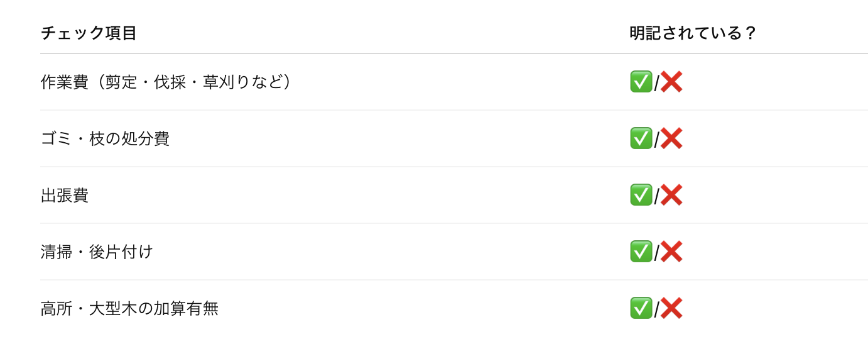Viewport: 868px width, 361px height.
Task: Click slash between icons in 出張費 row
Action: pos(656,197)
